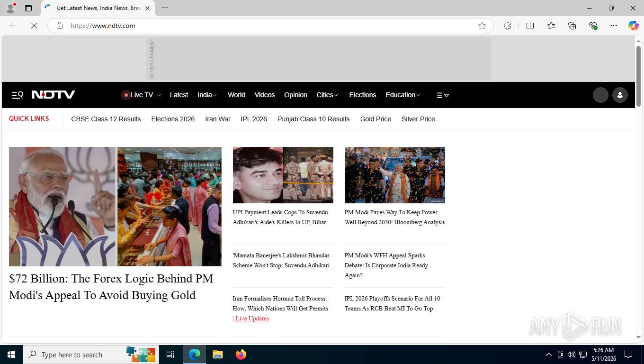Open the more sections hamburger dropdown
This screenshot has height=364, width=644.
443,95
